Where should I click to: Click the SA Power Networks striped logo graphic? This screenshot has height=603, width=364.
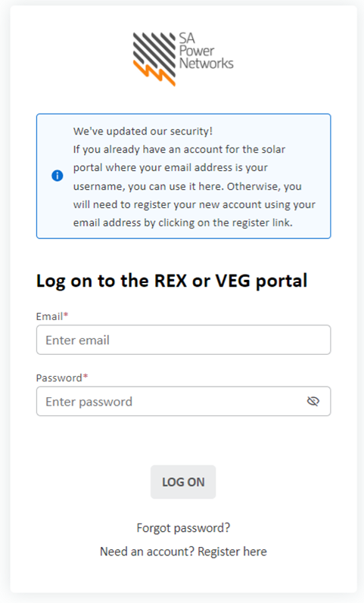(154, 59)
